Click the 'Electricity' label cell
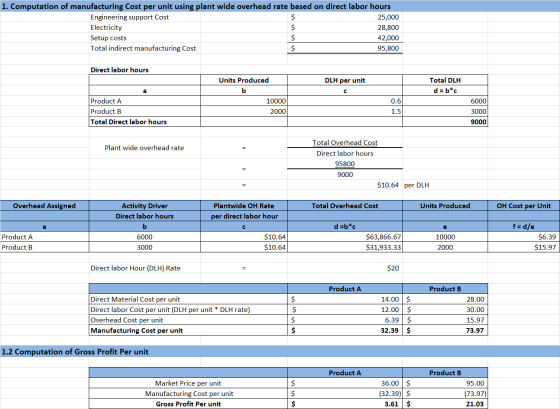Image resolution: width=560 pixels, height=409 pixels. (106, 28)
